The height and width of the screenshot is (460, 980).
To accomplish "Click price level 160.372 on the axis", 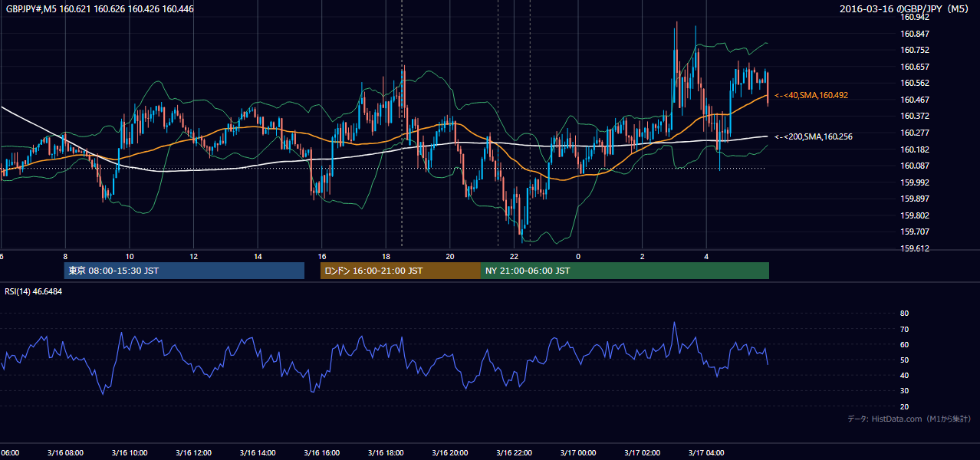I will click(915, 116).
